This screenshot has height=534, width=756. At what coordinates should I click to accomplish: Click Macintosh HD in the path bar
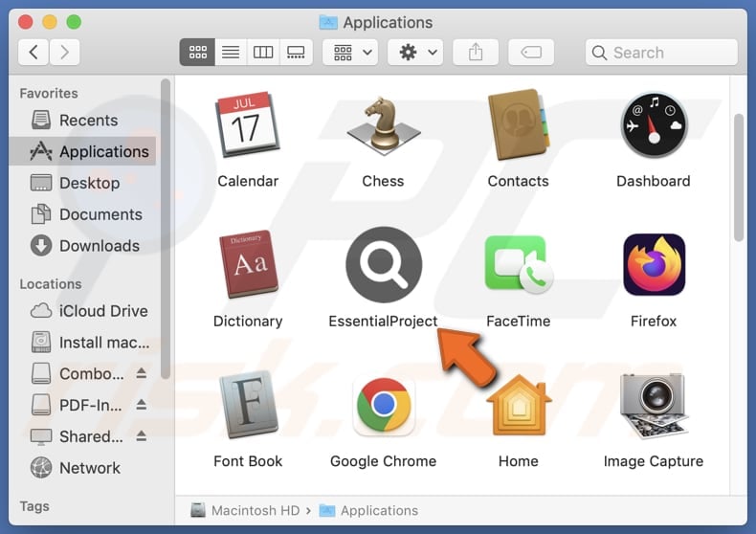[245, 510]
